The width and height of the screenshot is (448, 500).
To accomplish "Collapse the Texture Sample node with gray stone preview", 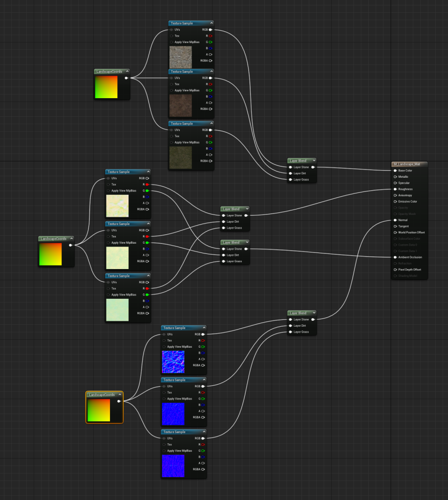I will click(211, 23).
